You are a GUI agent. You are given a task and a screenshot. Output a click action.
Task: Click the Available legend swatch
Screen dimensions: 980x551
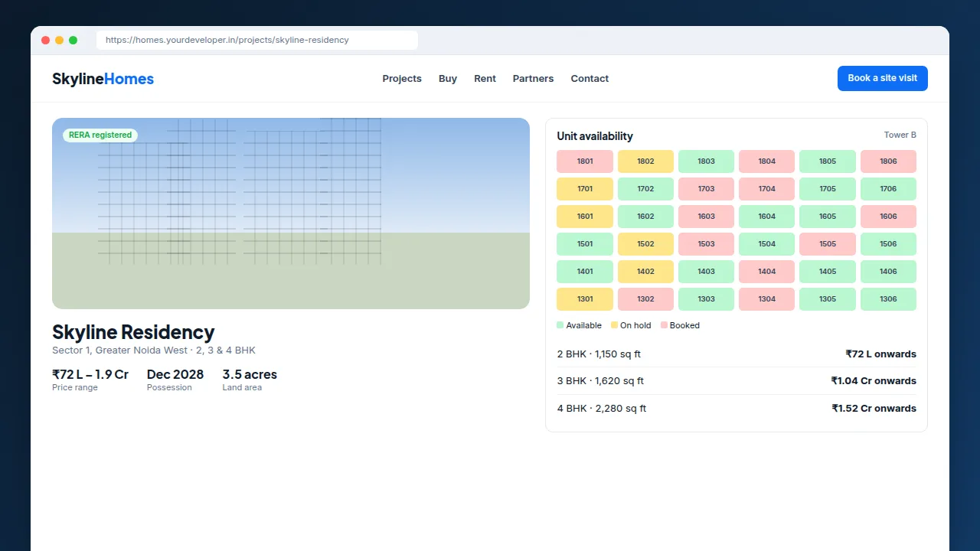[x=560, y=325]
